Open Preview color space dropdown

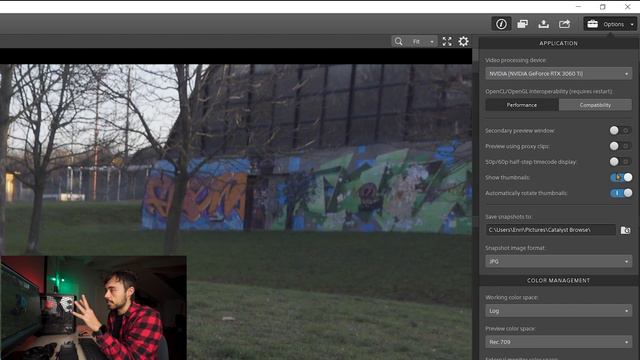(x=558, y=342)
